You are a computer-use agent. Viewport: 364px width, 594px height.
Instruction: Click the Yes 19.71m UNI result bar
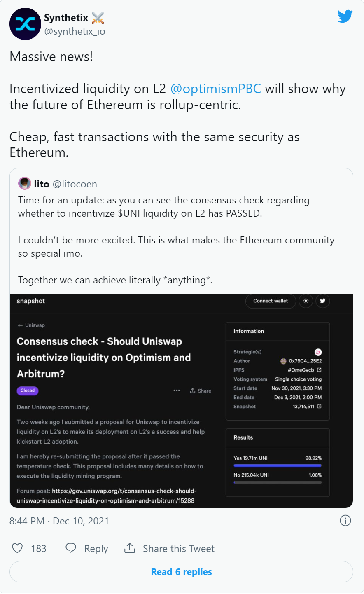[278, 465]
